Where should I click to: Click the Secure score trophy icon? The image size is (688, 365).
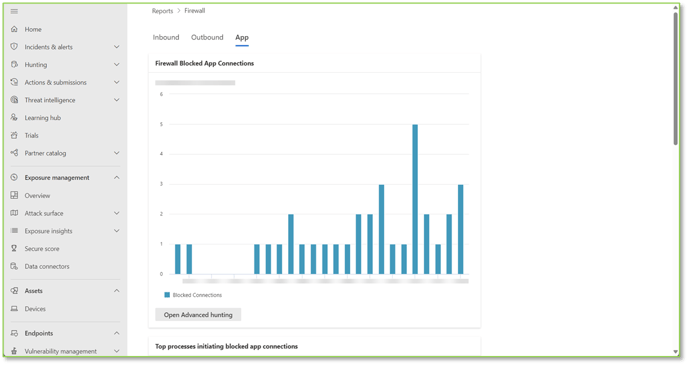14,248
